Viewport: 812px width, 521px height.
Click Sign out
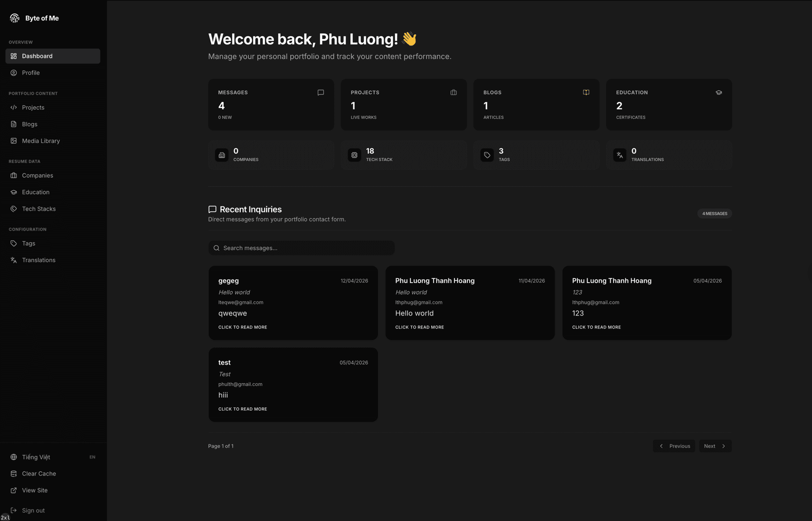pyautogui.click(x=53, y=510)
